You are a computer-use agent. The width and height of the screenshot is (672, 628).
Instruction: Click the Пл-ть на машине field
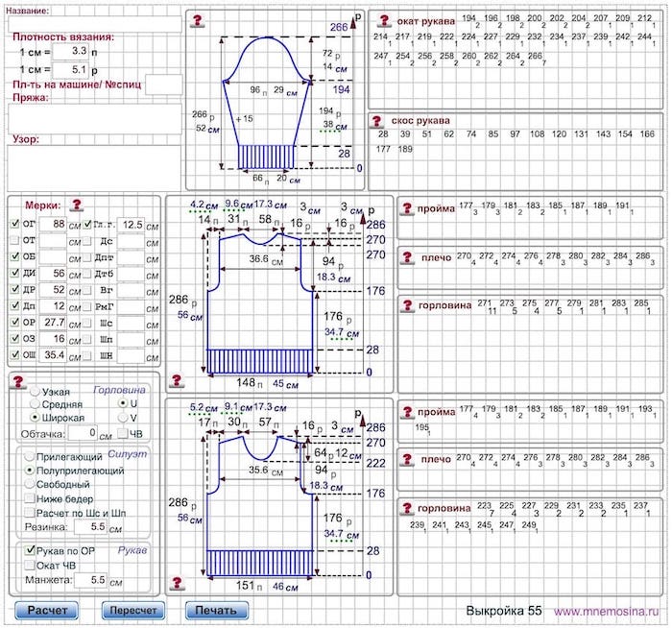tap(164, 85)
